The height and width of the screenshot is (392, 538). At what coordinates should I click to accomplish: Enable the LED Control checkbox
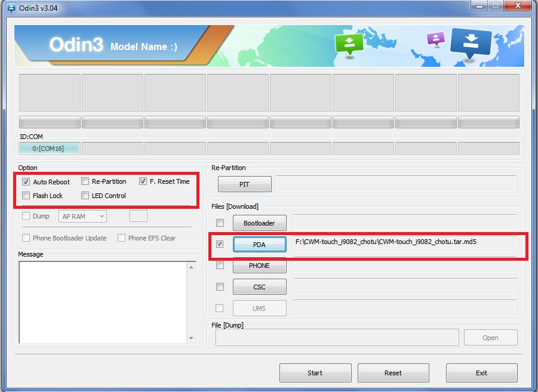pyautogui.click(x=85, y=196)
